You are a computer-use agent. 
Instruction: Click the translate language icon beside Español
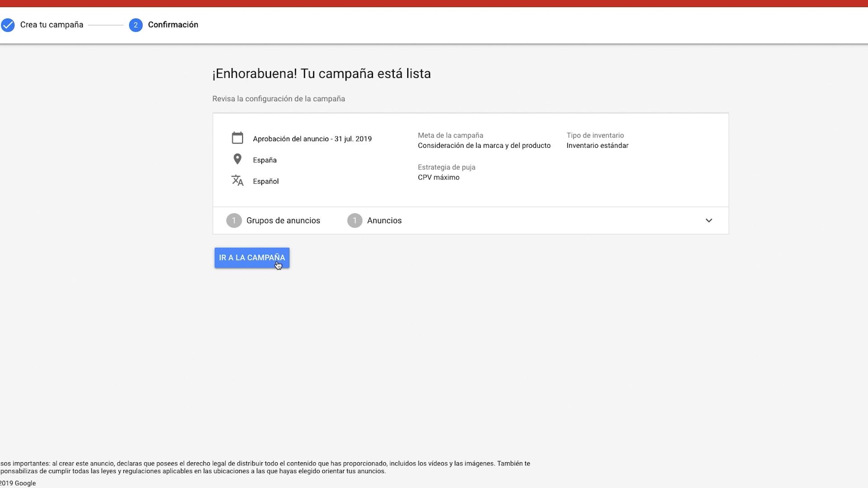click(237, 180)
